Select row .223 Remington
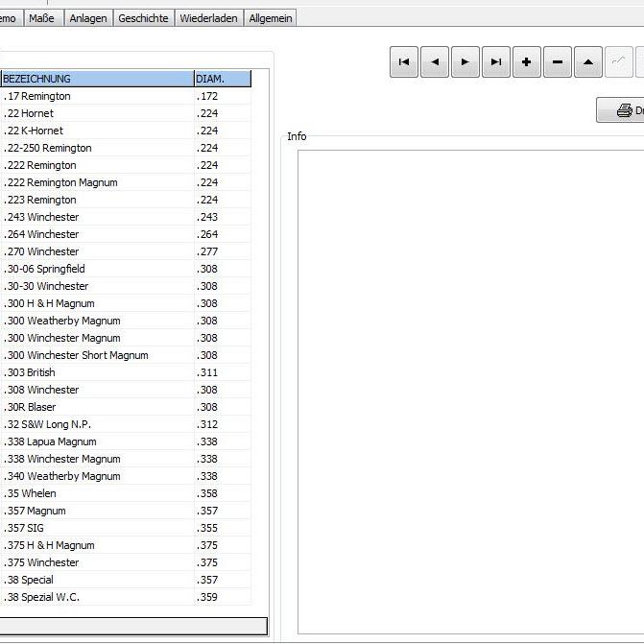This screenshot has width=644, height=644. (126, 200)
